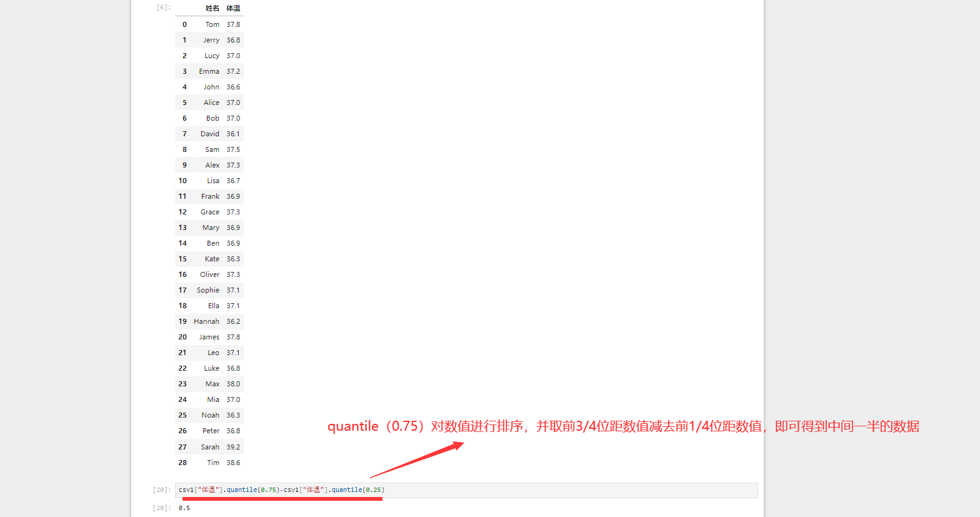Select Lisa in the table

213,181
